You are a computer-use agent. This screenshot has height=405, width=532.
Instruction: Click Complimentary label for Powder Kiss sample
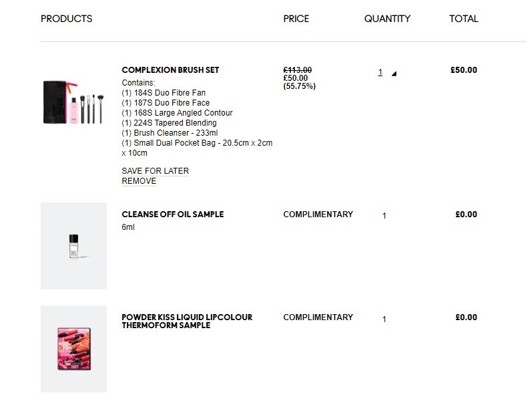click(x=318, y=317)
